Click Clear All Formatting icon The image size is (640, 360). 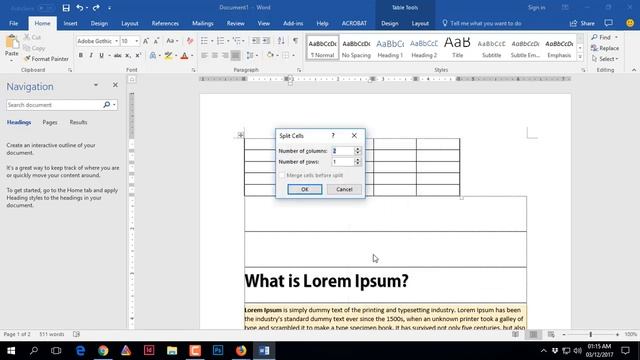point(190,41)
